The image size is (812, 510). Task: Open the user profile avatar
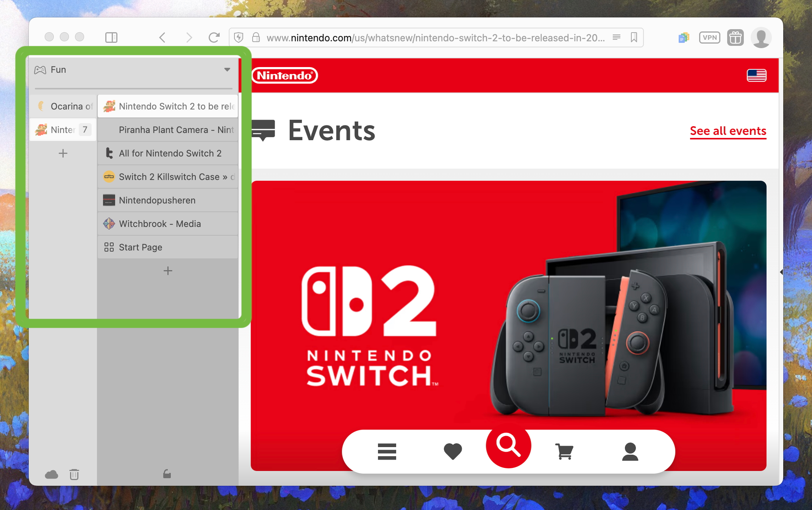coord(761,38)
